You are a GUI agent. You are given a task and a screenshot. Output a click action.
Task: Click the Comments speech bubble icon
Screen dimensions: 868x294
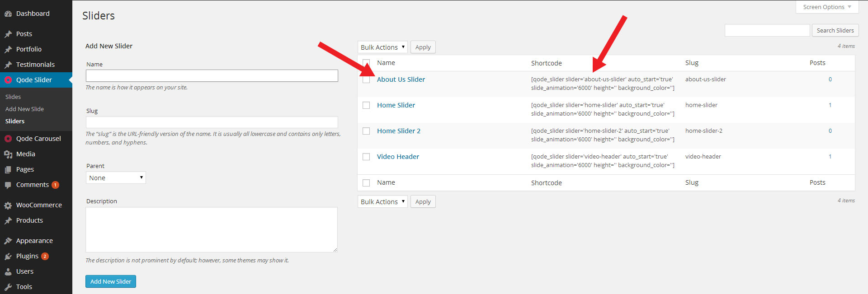[x=8, y=185]
